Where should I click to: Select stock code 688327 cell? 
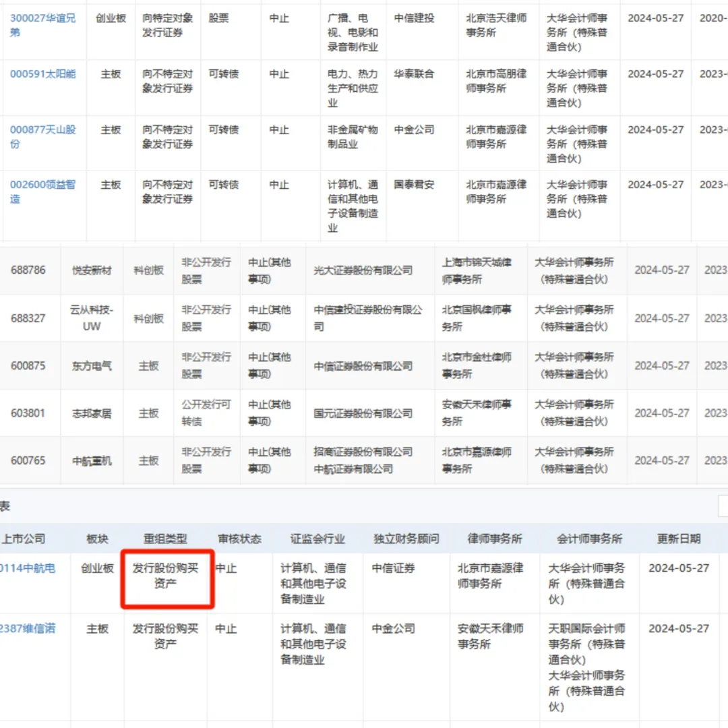pyautogui.click(x=28, y=318)
